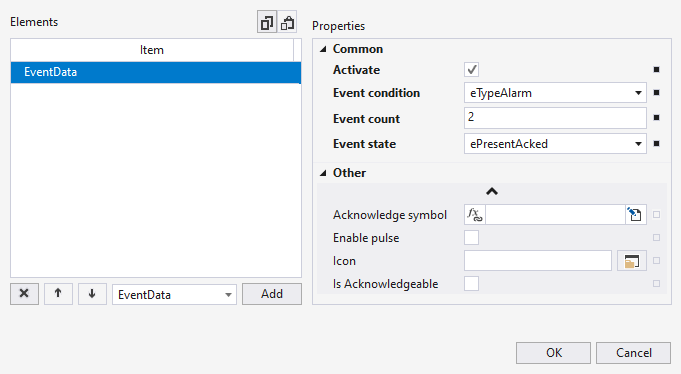
Task: Click the black square marker beside Event count
Action: [657, 118]
